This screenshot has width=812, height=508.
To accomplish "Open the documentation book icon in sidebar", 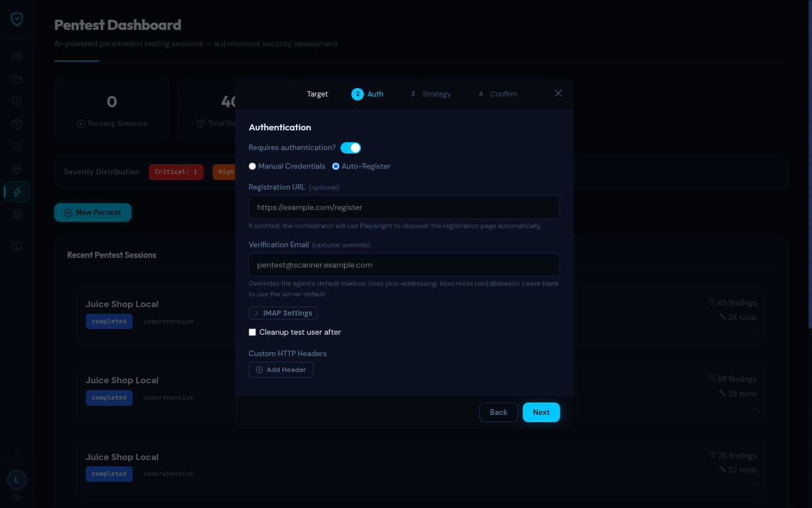I will pos(16,247).
